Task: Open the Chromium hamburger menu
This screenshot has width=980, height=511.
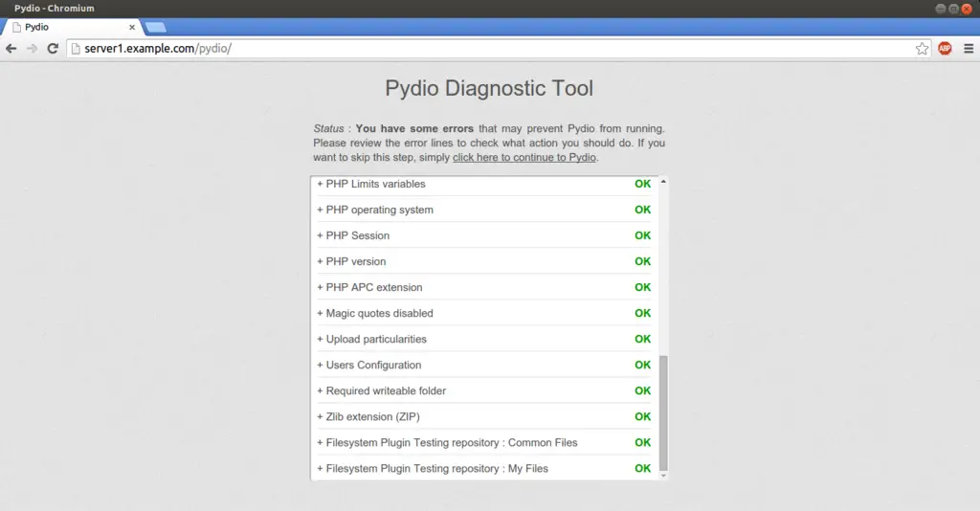Action: [x=969, y=48]
